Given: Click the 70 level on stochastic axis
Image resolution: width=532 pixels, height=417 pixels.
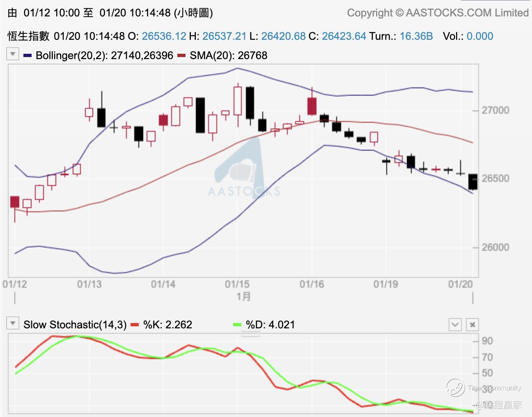Looking at the screenshot, I should tap(487, 357).
